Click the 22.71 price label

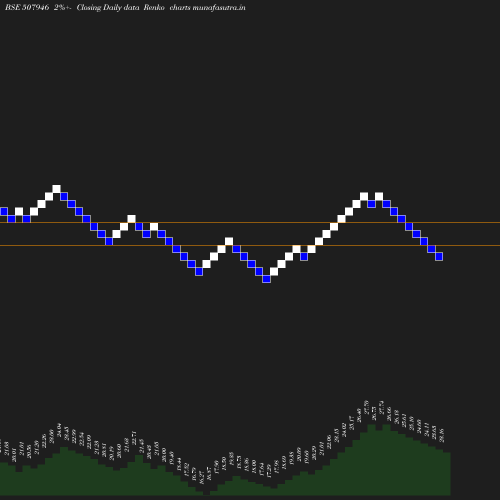click(x=134, y=437)
